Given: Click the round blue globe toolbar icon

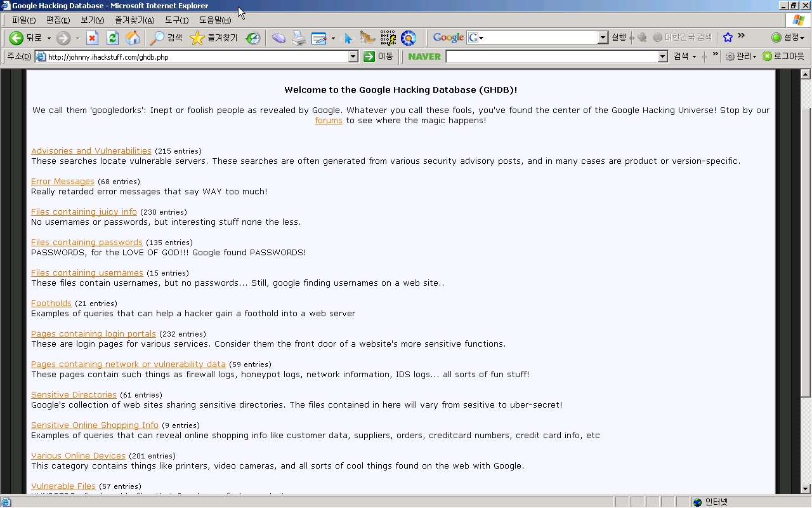Looking at the screenshot, I should (408, 38).
